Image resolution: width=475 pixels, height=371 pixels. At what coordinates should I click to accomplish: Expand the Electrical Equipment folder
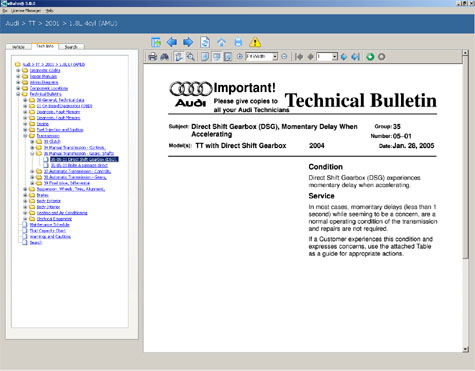[25, 219]
